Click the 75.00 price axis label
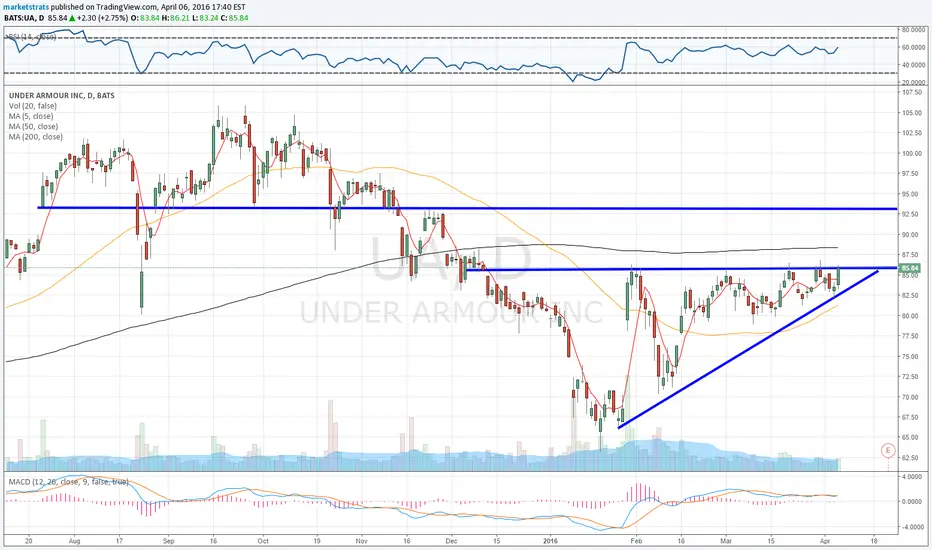The height and width of the screenshot is (550, 932). (911, 356)
